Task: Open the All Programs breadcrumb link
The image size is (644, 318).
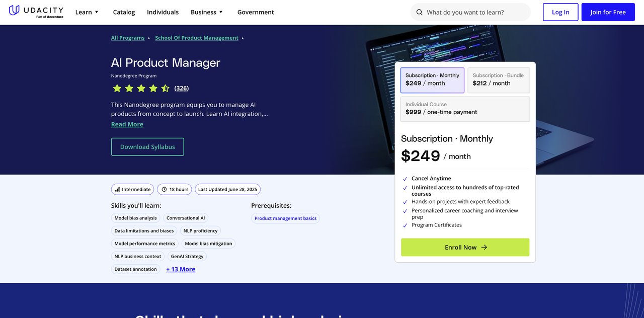Action: click(x=128, y=38)
